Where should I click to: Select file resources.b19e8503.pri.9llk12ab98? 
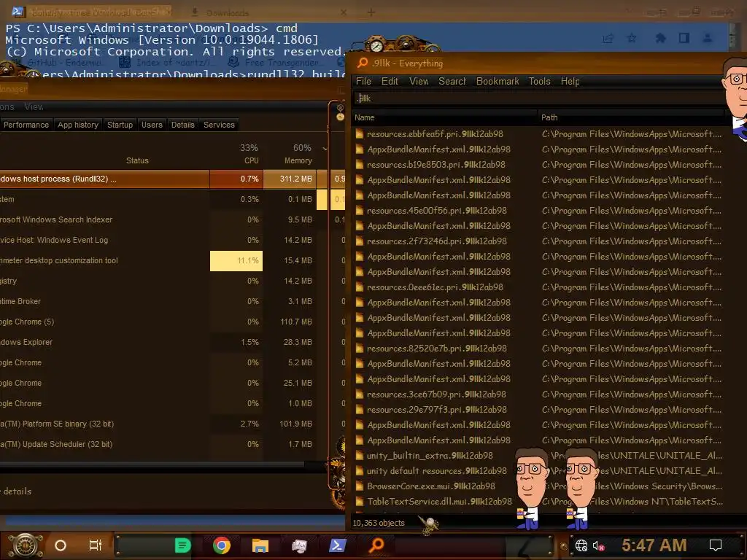point(436,165)
